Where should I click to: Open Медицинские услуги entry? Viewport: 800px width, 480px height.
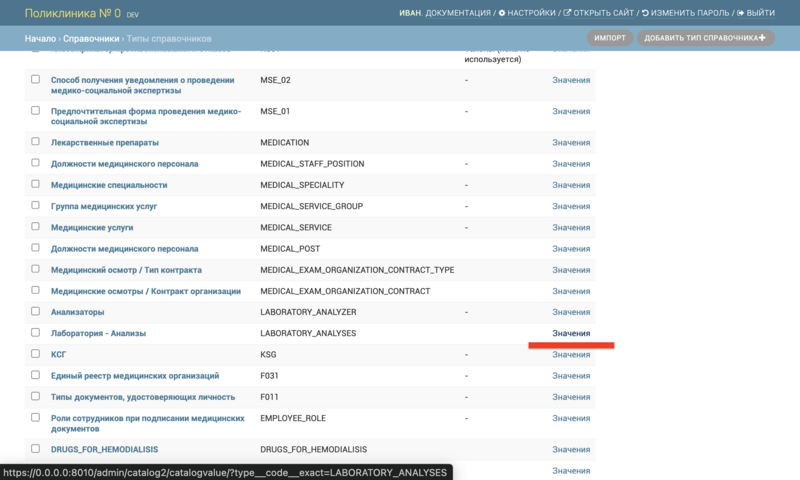92,228
